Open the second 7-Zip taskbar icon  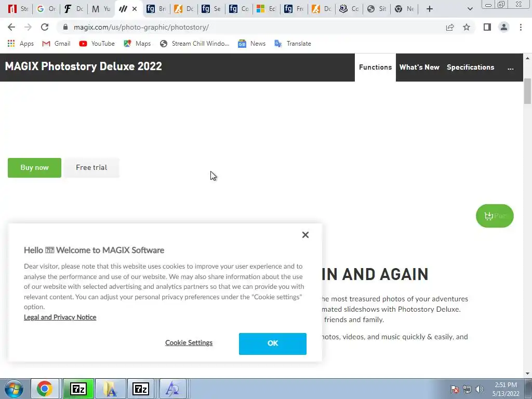pyautogui.click(x=140, y=389)
